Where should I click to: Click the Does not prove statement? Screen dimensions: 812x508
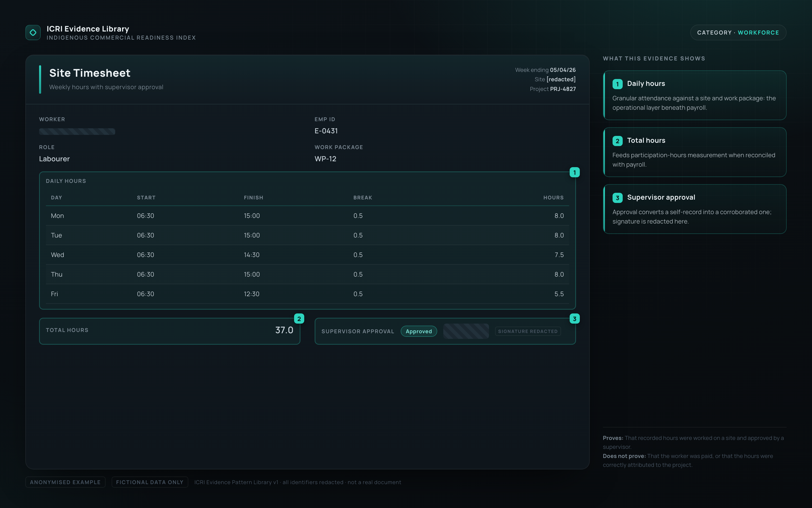(688, 461)
